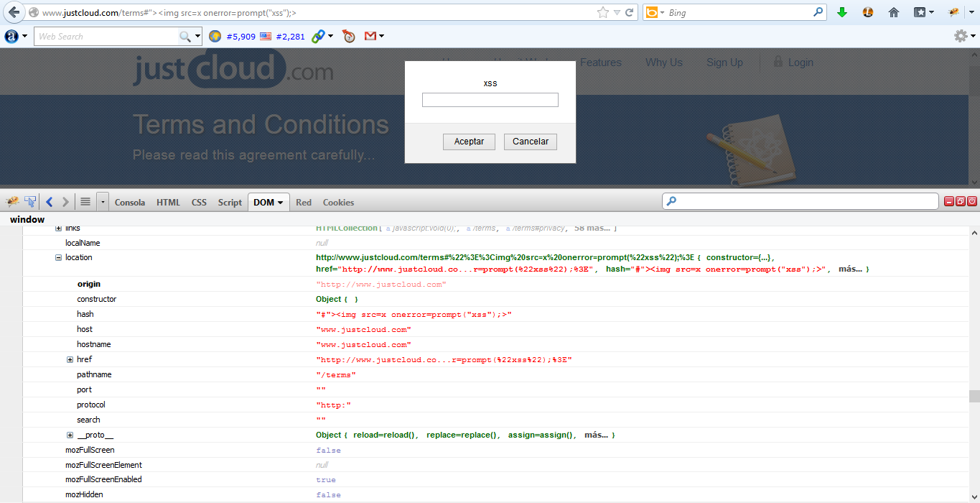Open the URL bar history dropdown arrow
Image resolution: width=980 pixels, height=503 pixels.
coord(617,12)
